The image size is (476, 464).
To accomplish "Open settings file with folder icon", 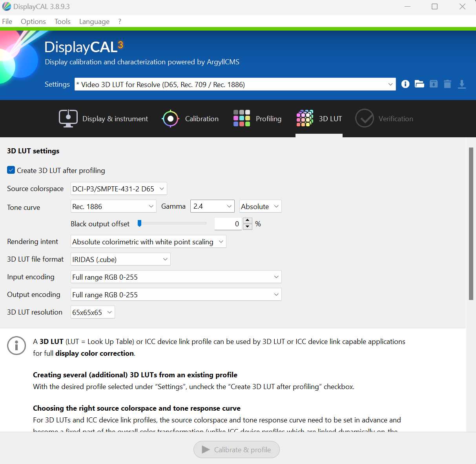I will [x=419, y=84].
